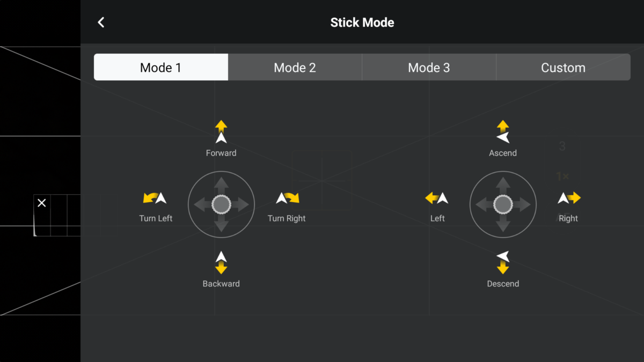This screenshot has width=644, height=362.
Task: Click the Forward arrow icon above left stick
Action: click(221, 132)
